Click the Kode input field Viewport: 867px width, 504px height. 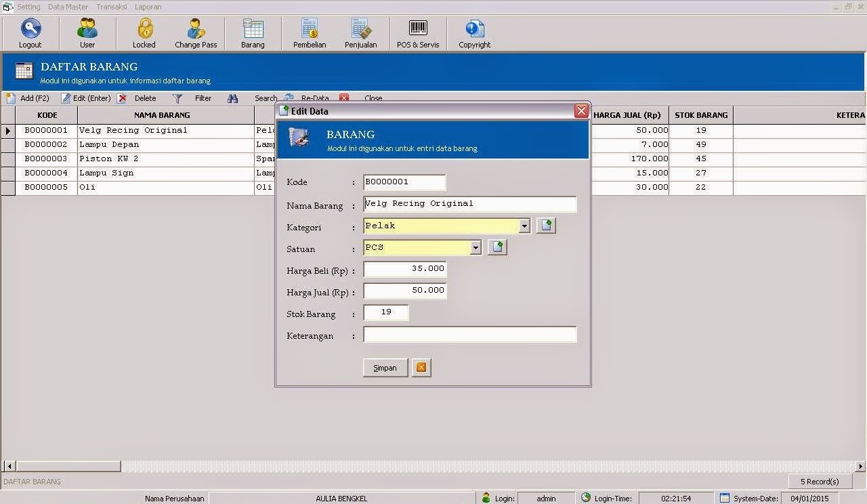click(404, 182)
